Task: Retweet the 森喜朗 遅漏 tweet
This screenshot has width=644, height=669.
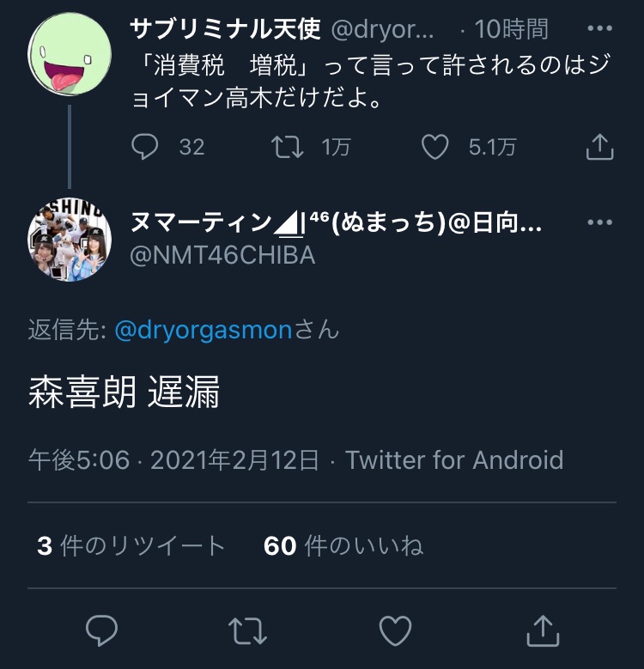Action: point(248,631)
